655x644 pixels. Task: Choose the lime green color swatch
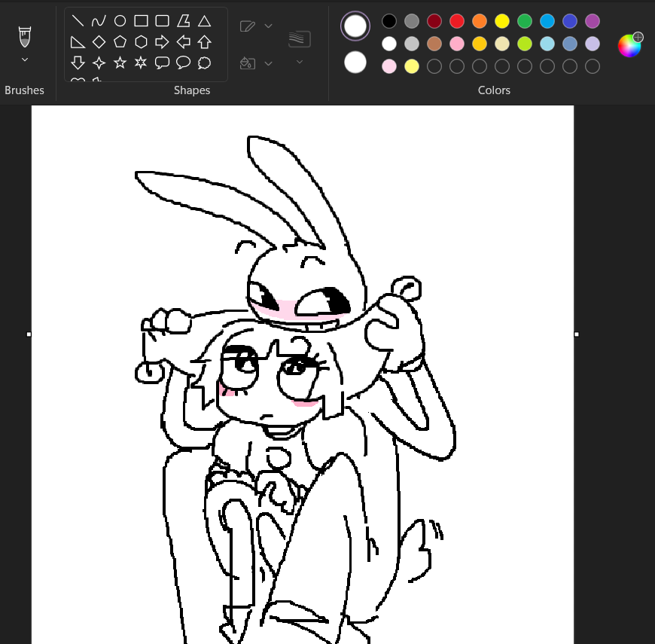pyautogui.click(x=525, y=44)
